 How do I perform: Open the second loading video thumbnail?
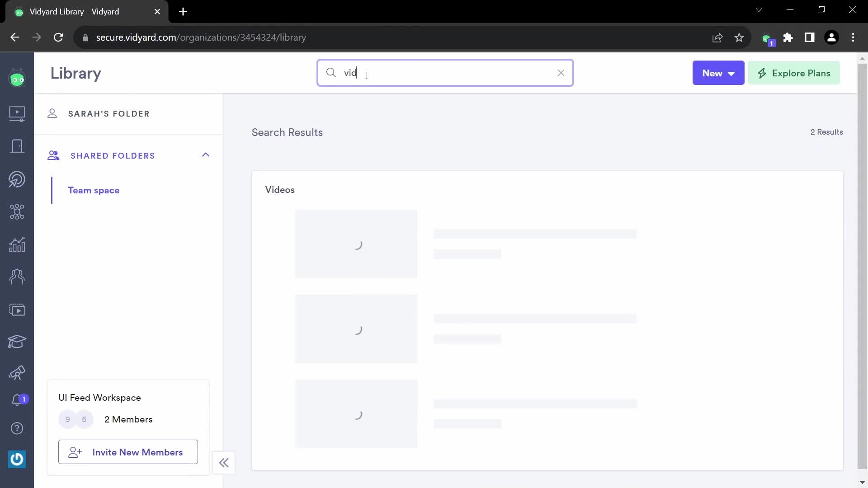click(356, 329)
